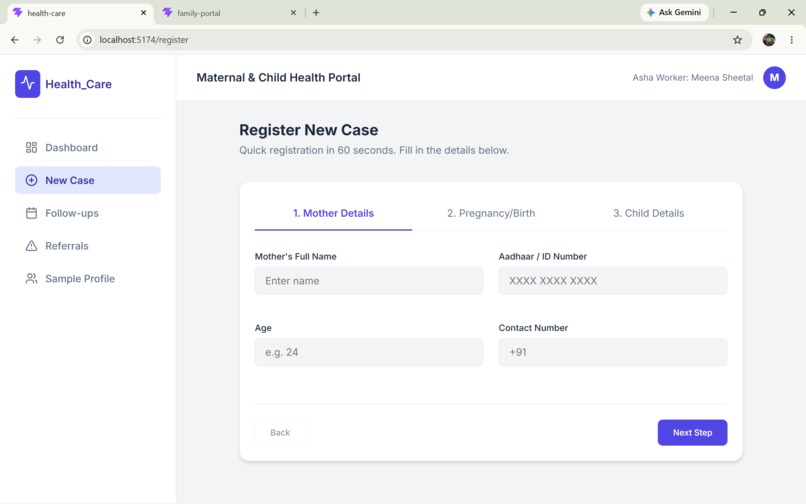Go to Follow-ups in the sidebar
Image resolution: width=806 pixels, height=504 pixels.
click(88, 213)
